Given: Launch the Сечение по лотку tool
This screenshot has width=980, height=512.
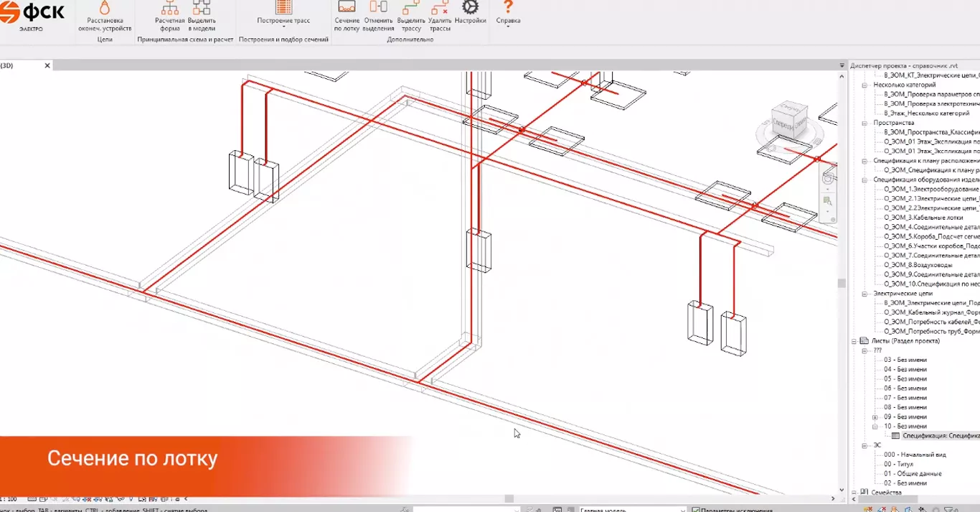Looking at the screenshot, I should pyautogui.click(x=347, y=16).
